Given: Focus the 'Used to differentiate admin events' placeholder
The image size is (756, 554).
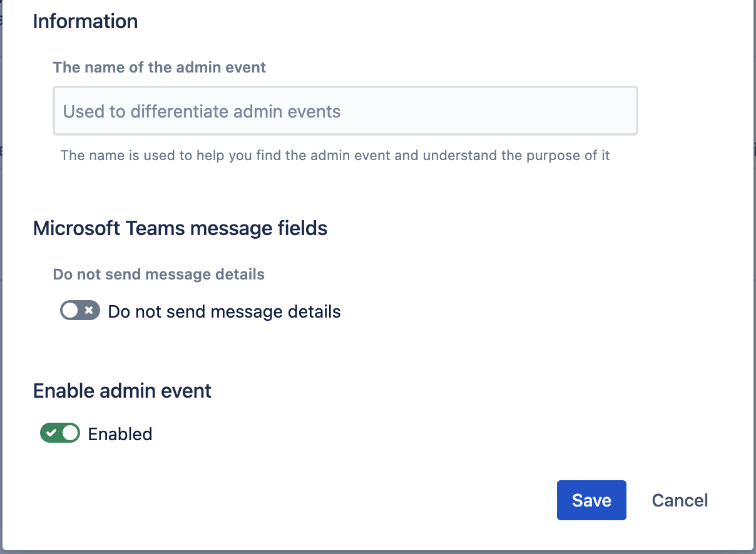Looking at the screenshot, I should click(202, 112).
